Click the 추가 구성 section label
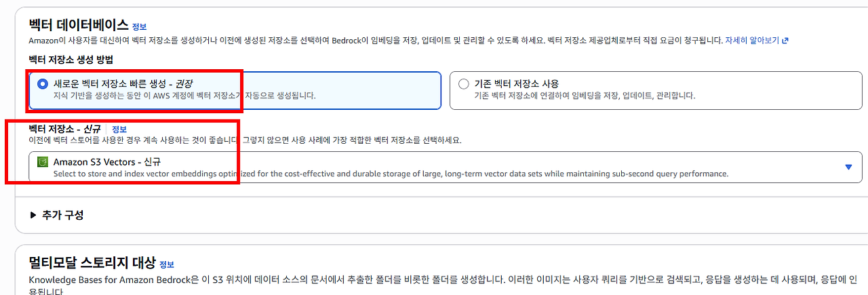 point(63,215)
